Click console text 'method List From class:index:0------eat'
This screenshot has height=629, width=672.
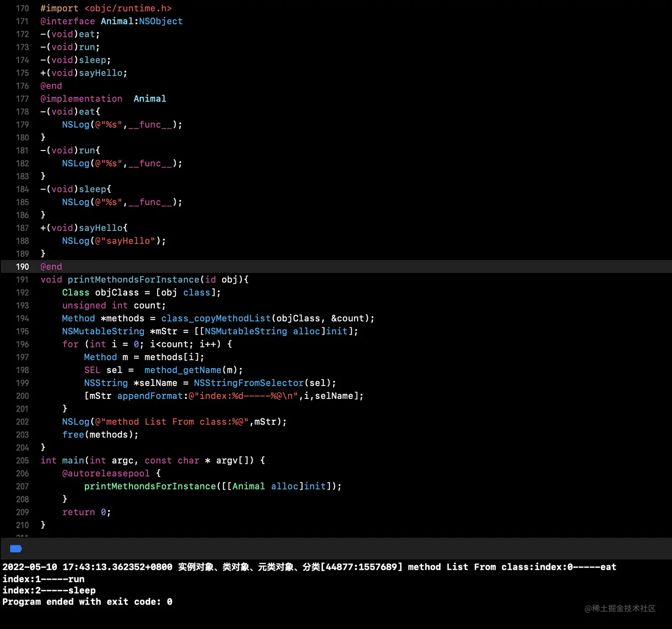tap(512, 567)
